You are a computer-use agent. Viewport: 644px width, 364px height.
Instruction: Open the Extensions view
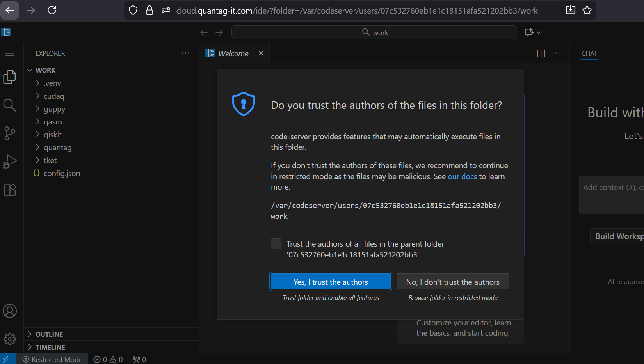[9, 190]
